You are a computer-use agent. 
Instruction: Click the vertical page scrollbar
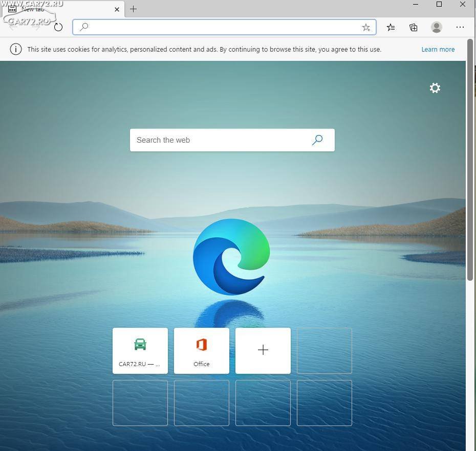coord(470,160)
